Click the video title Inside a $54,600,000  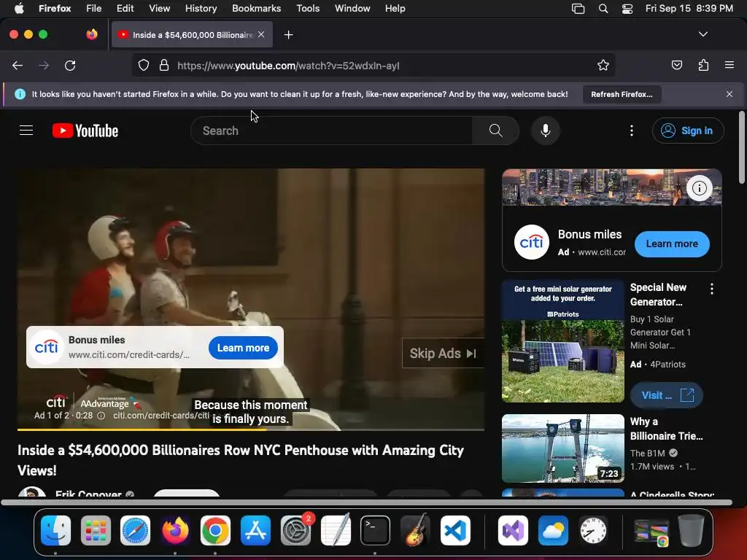click(x=241, y=460)
